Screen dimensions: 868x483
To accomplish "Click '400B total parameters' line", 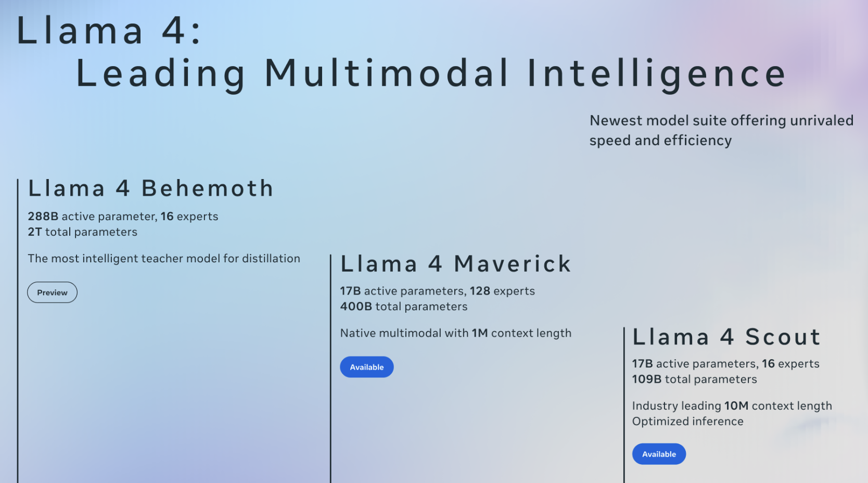I will coord(404,307).
